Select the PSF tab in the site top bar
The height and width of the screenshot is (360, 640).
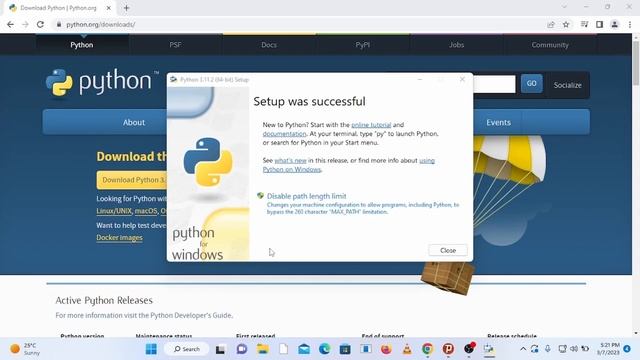coord(176,45)
